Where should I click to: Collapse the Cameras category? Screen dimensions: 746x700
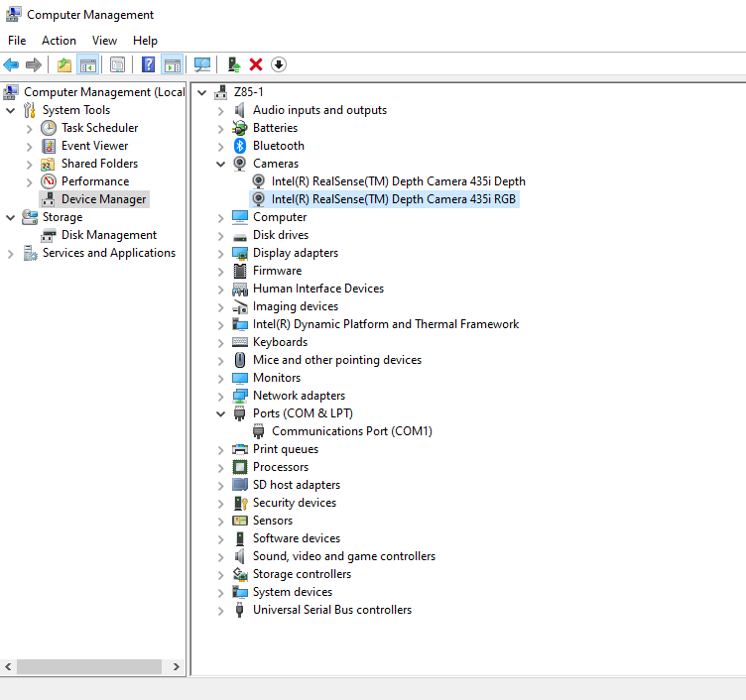221,164
